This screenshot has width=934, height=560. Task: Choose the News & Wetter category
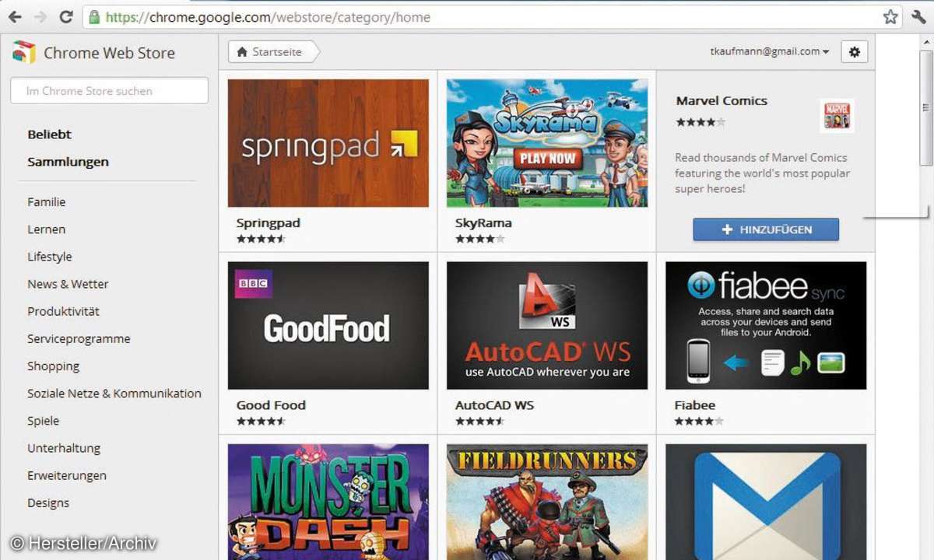(68, 284)
